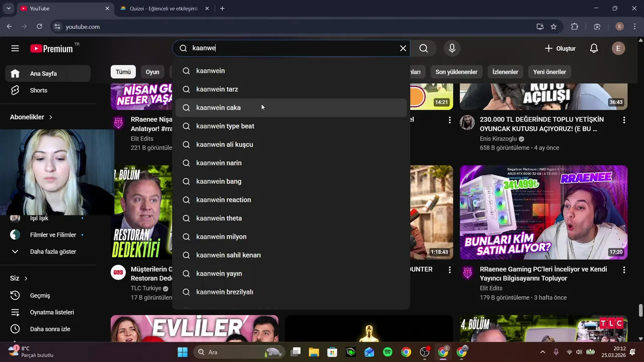Expand Daha fazla göster in subscriptions
This screenshot has height=362, width=644.
(x=48, y=251)
